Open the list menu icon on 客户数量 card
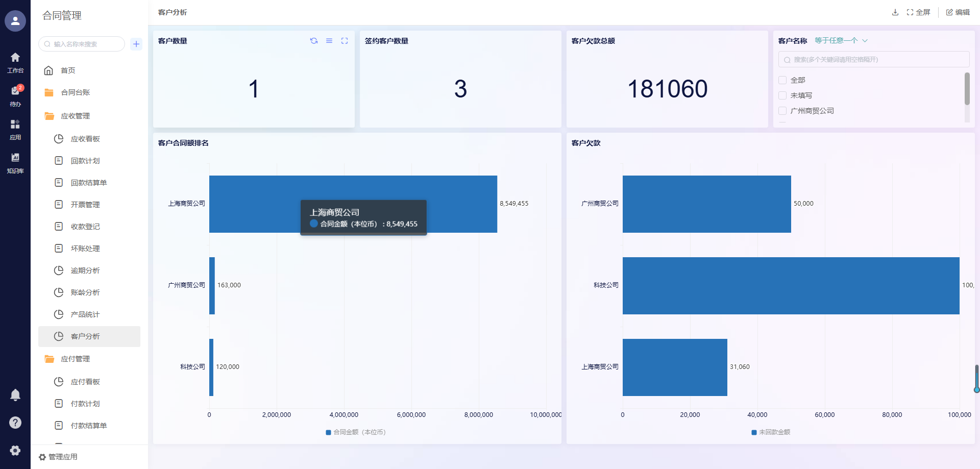The image size is (980, 469). [x=329, y=41]
